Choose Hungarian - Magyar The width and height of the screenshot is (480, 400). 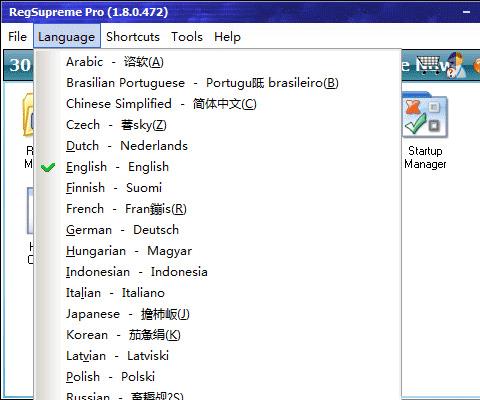coord(218,251)
